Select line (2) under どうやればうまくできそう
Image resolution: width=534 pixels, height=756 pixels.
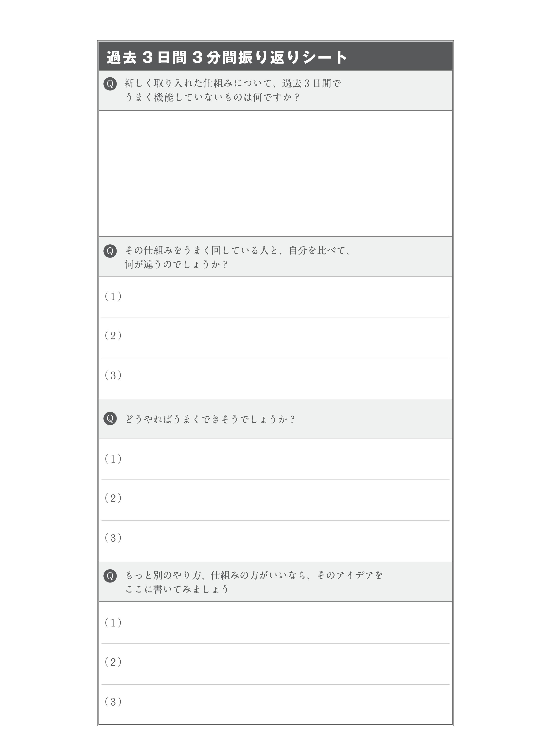pyautogui.click(x=275, y=500)
